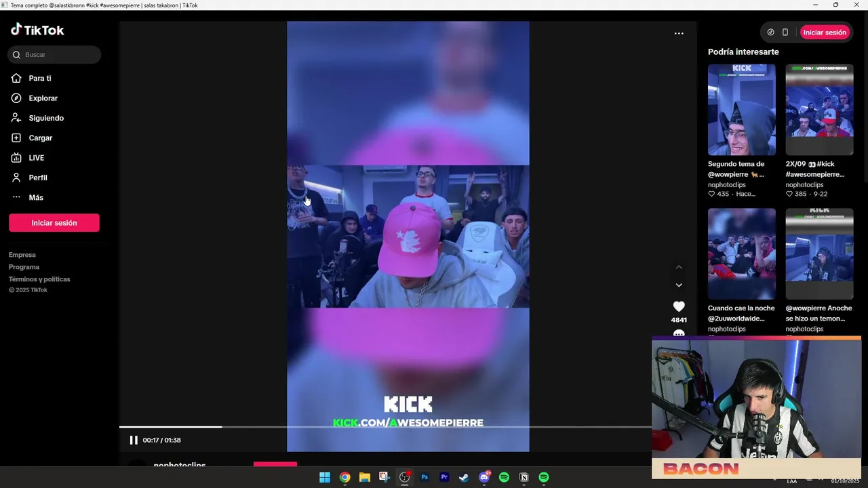Click the 'Cuando cae la noche @2uuworldwide' title

(x=741, y=313)
